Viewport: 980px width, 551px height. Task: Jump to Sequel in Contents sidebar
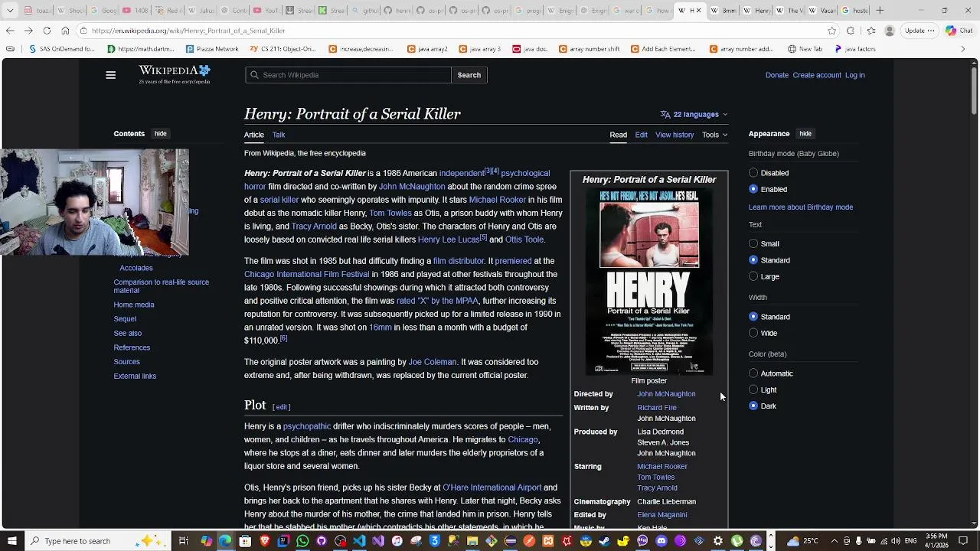(125, 319)
